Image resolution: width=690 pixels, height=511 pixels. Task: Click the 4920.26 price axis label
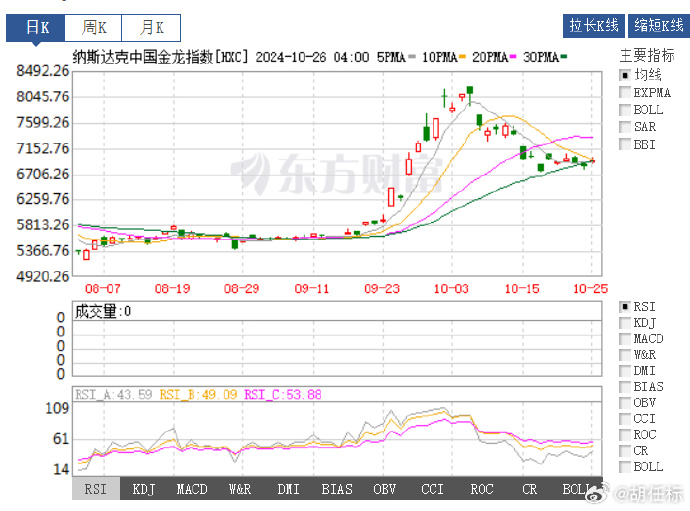point(43,276)
